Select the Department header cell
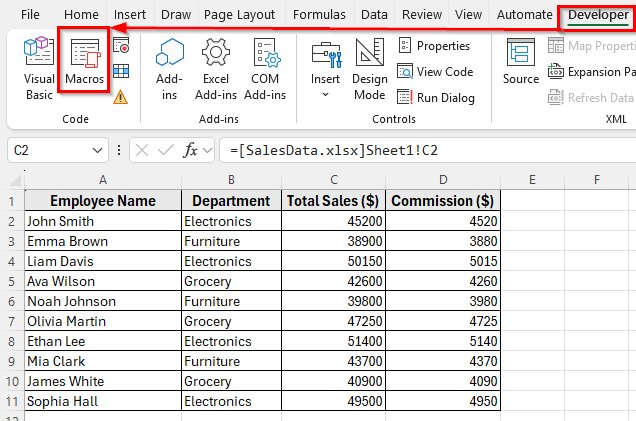The height and width of the screenshot is (421, 636). (x=231, y=201)
